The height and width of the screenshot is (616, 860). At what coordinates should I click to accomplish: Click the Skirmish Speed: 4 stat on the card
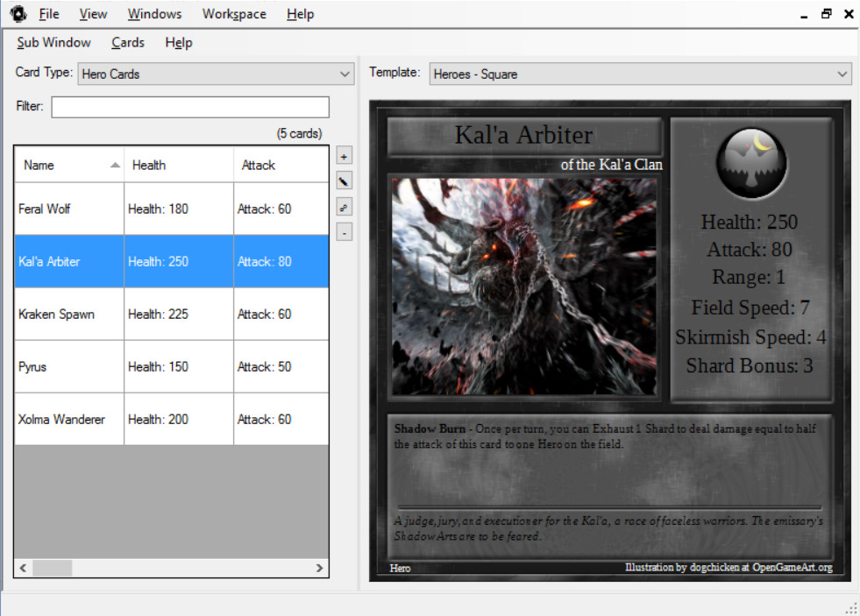coord(750,337)
